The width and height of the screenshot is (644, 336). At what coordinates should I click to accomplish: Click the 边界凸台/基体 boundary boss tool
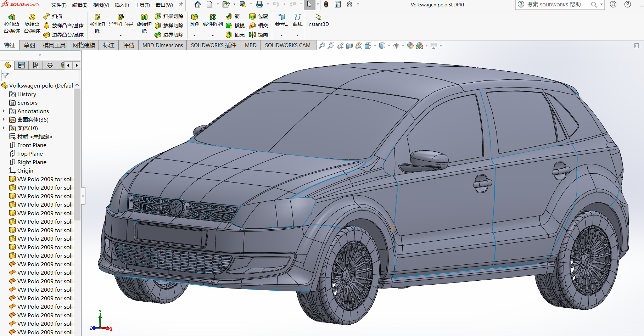pyautogui.click(x=64, y=35)
